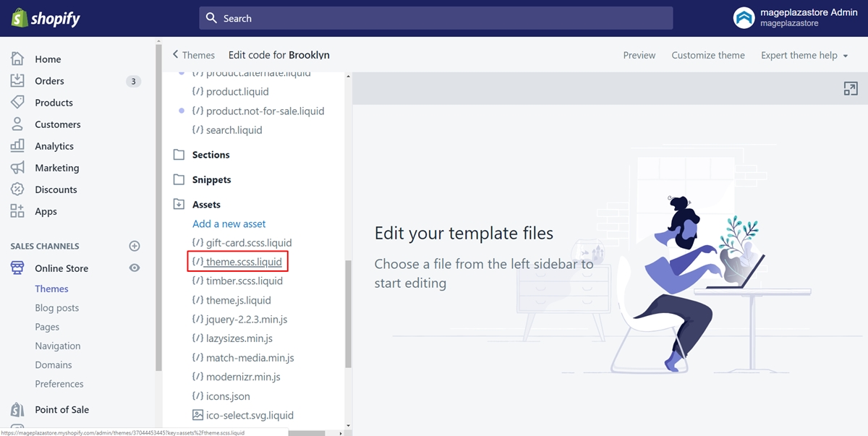
Task: Click Customize theme
Action: coord(708,55)
